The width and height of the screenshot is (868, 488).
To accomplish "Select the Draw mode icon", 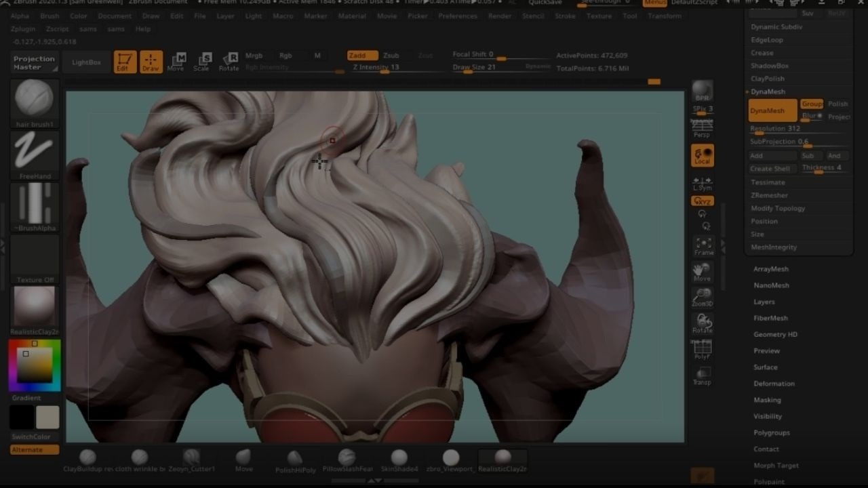I will tap(151, 62).
